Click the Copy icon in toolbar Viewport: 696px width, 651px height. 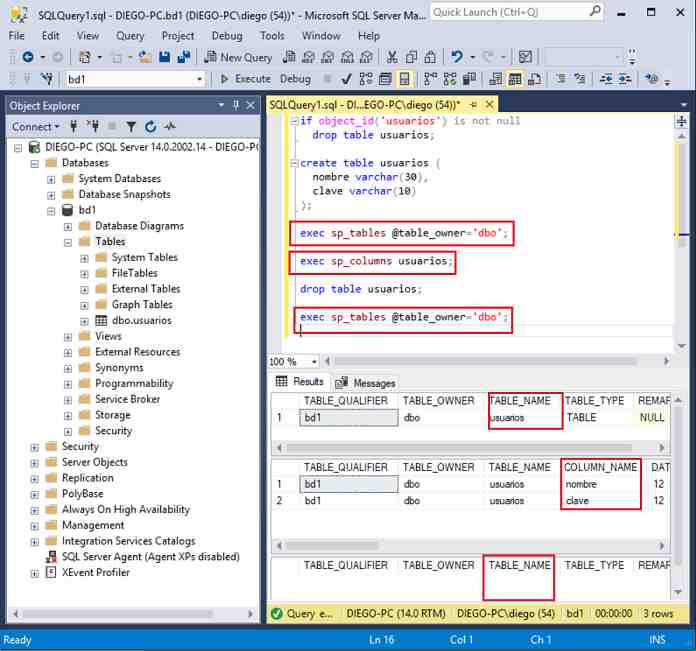pos(411,57)
